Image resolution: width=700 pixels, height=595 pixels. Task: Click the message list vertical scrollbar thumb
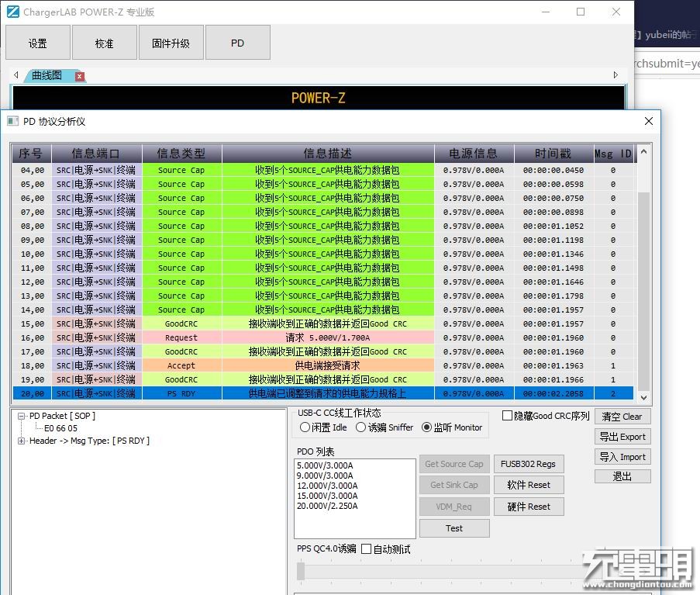point(643,291)
